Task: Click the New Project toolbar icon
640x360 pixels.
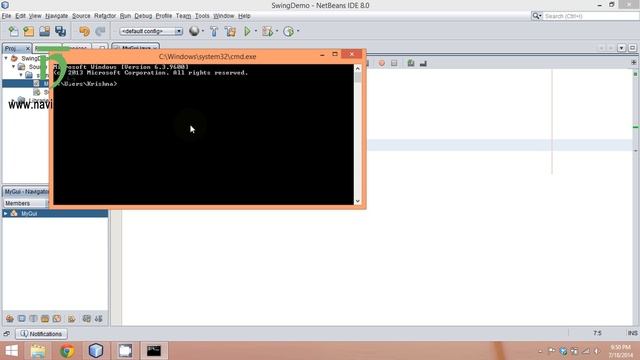Action: pyautogui.click(x=29, y=31)
